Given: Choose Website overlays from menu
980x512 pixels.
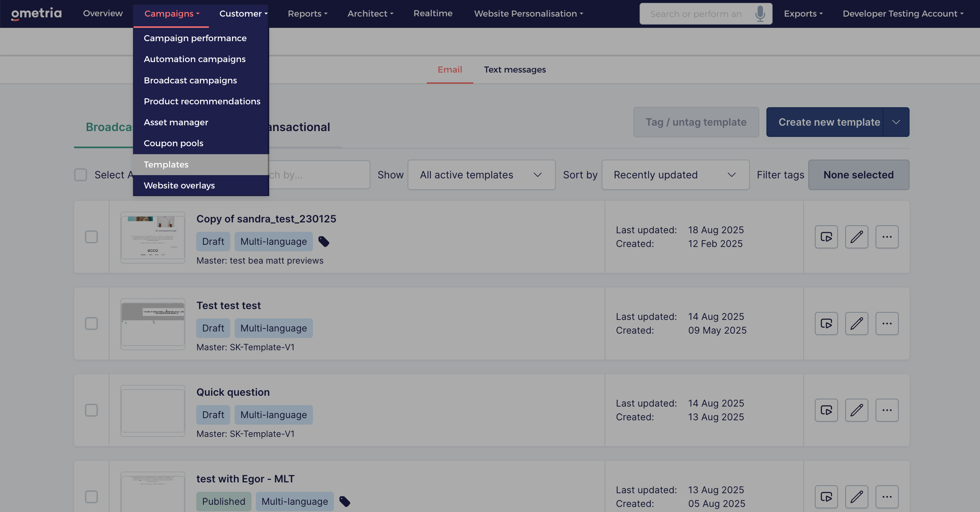Looking at the screenshot, I should click(201, 186).
